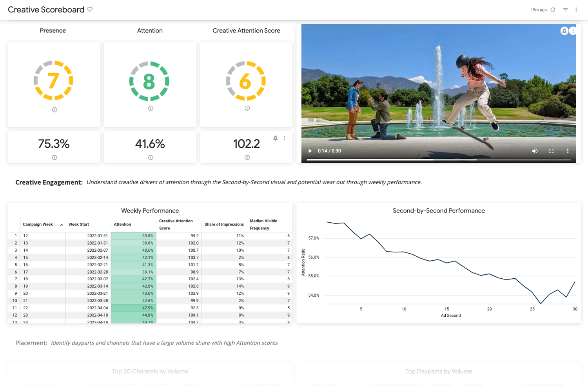Open the three-dot menu on the video card
Screen dimensions: 588x392
pyautogui.click(x=573, y=31)
